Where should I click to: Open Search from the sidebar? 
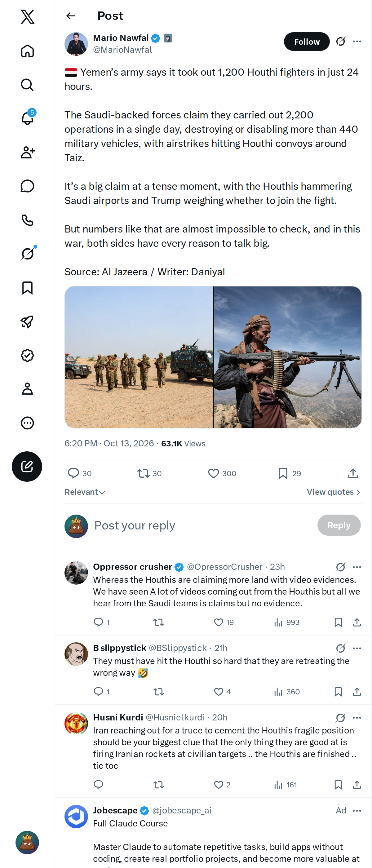pos(27,85)
